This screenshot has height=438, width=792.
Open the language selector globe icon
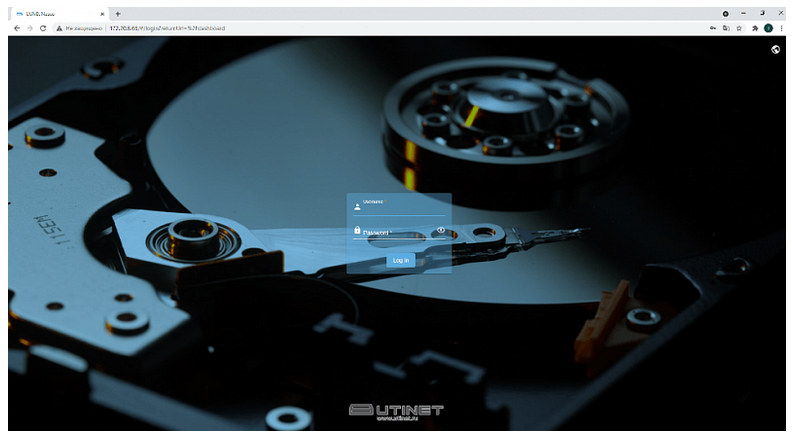(775, 49)
